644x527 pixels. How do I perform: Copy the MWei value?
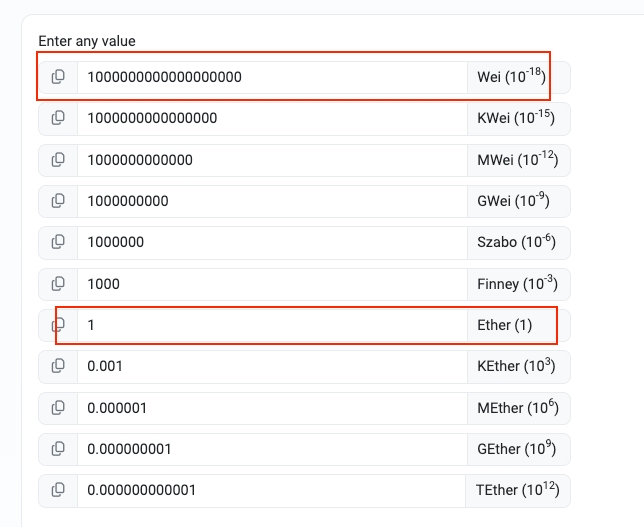click(58, 160)
